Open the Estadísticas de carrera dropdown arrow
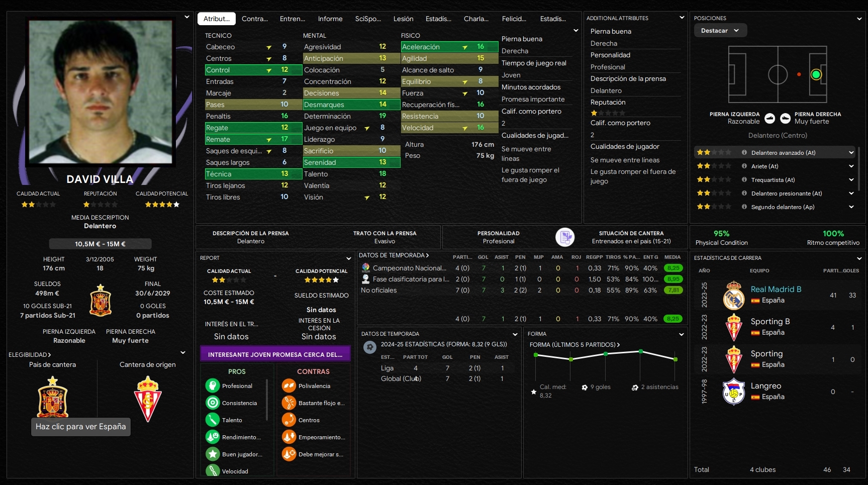The image size is (868, 485). 859,258
